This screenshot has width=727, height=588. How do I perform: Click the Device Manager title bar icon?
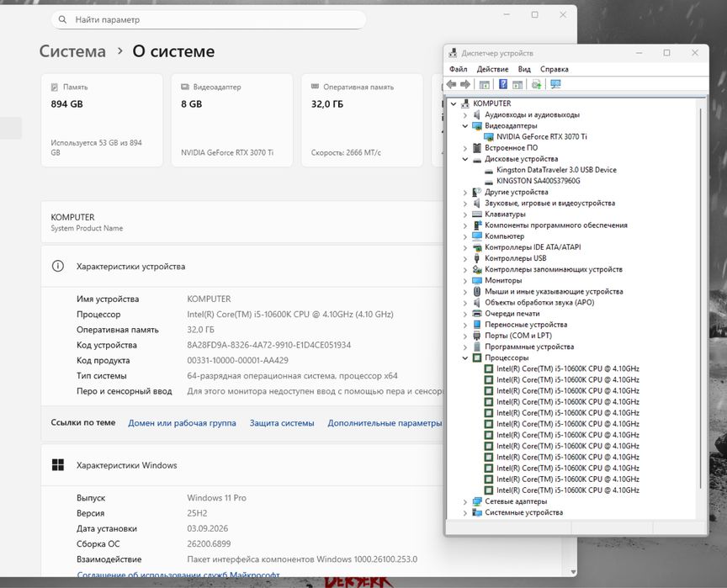click(453, 53)
